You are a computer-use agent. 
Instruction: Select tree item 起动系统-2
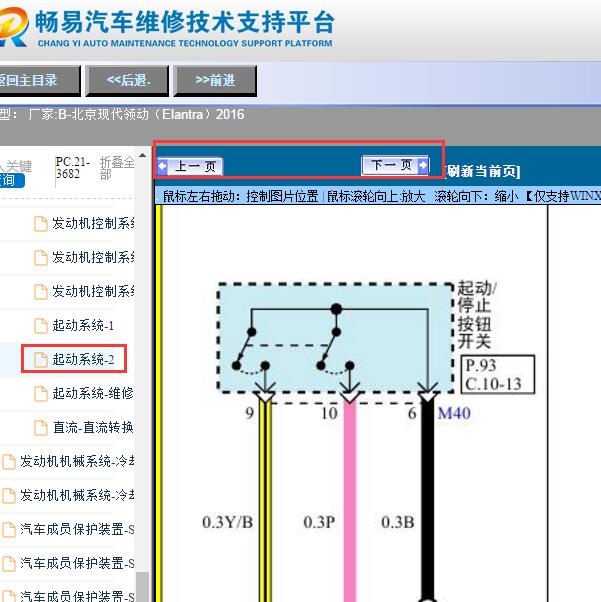83,359
